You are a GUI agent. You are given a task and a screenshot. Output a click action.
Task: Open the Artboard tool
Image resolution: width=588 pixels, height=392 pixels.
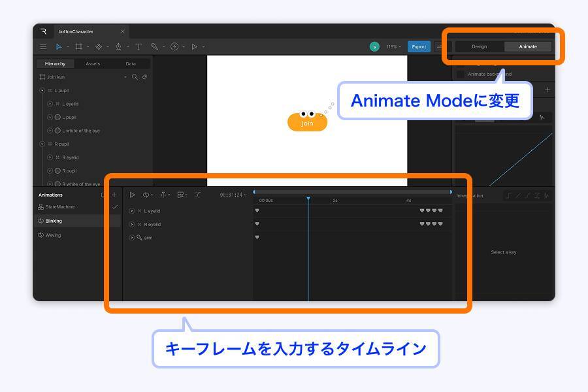click(79, 46)
